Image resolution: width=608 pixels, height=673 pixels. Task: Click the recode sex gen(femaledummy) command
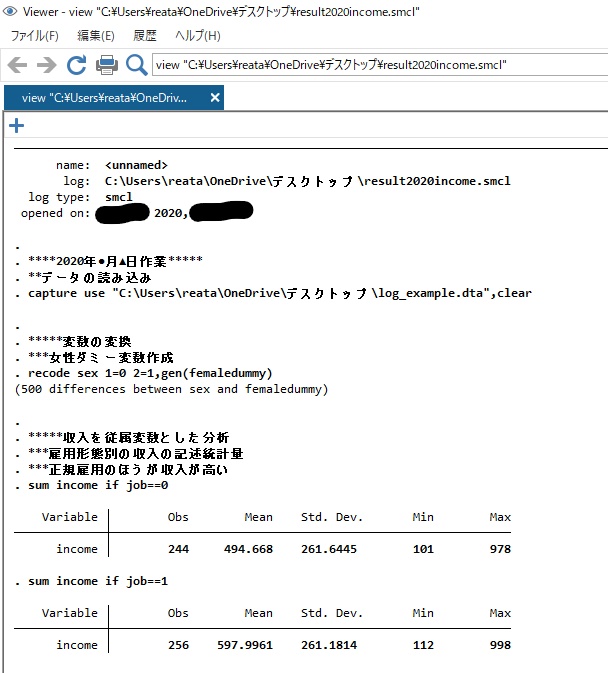pos(150,373)
